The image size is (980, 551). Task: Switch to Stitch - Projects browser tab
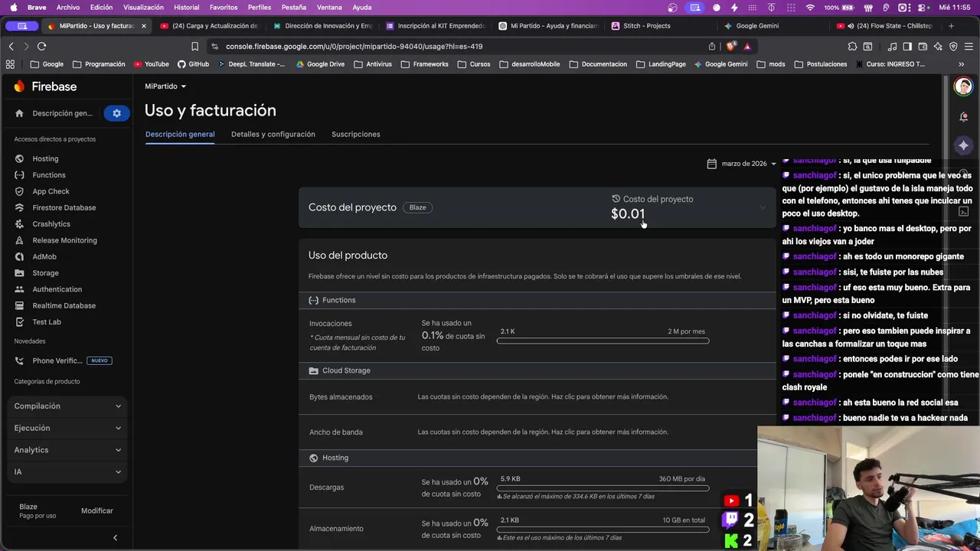click(661, 26)
